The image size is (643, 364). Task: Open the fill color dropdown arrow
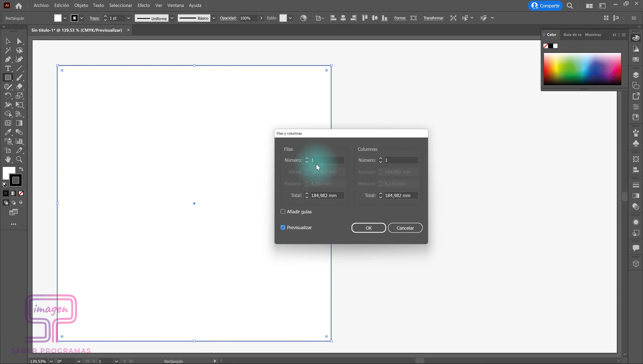tap(65, 18)
